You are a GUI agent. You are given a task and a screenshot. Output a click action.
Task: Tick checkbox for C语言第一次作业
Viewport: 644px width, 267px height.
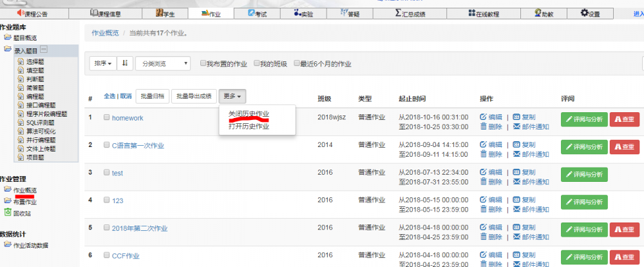(x=106, y=145)
